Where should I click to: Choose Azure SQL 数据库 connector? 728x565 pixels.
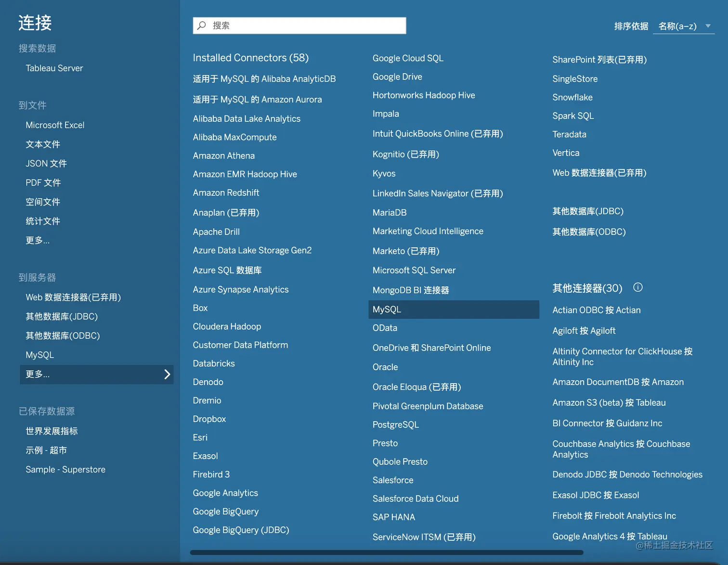227,270
